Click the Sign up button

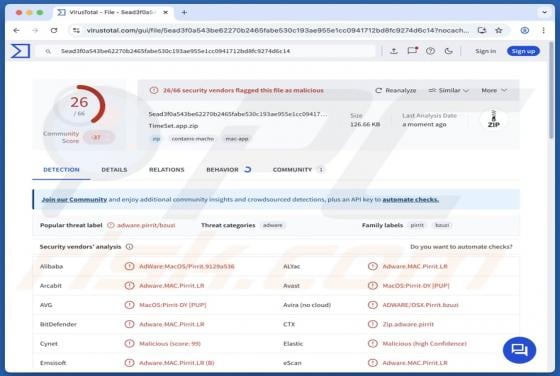click(x=523, y=51)
